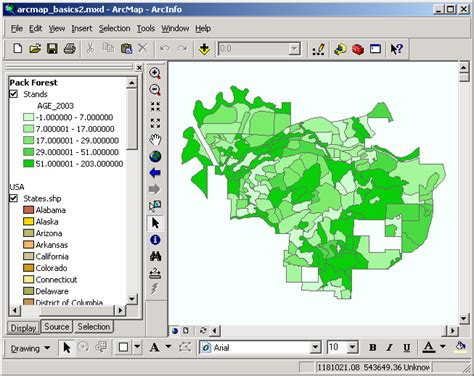Launch ArcCatalog icon
The height and width of the screenshot is (376, 474).
coord(340,49)
